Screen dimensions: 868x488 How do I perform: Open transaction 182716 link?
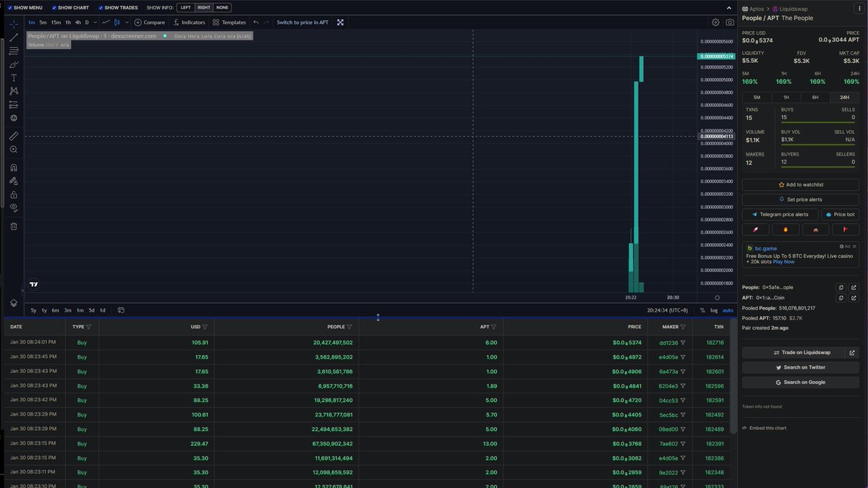(715, 343)
